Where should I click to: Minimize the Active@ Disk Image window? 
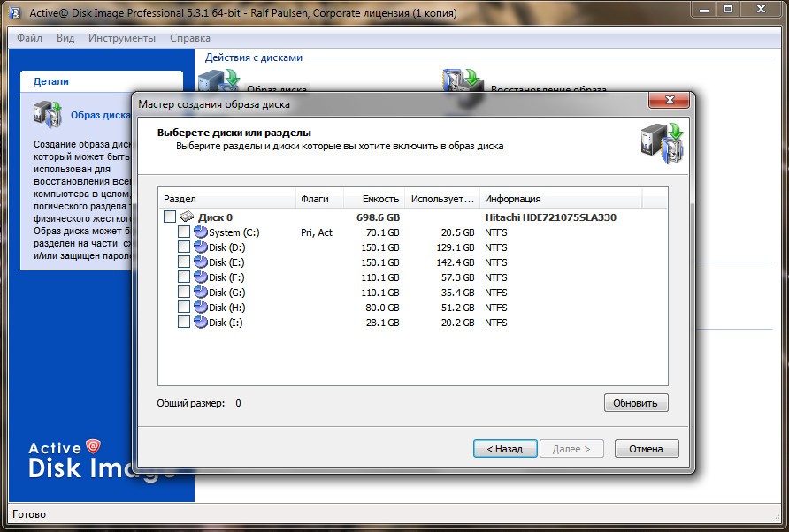[704, 9]
